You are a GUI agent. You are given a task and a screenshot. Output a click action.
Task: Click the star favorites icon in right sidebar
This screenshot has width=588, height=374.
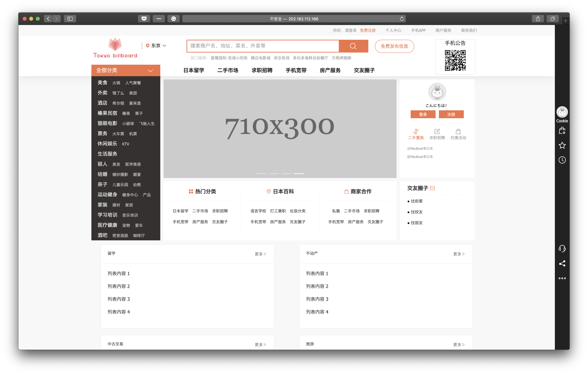click(562, 145)
